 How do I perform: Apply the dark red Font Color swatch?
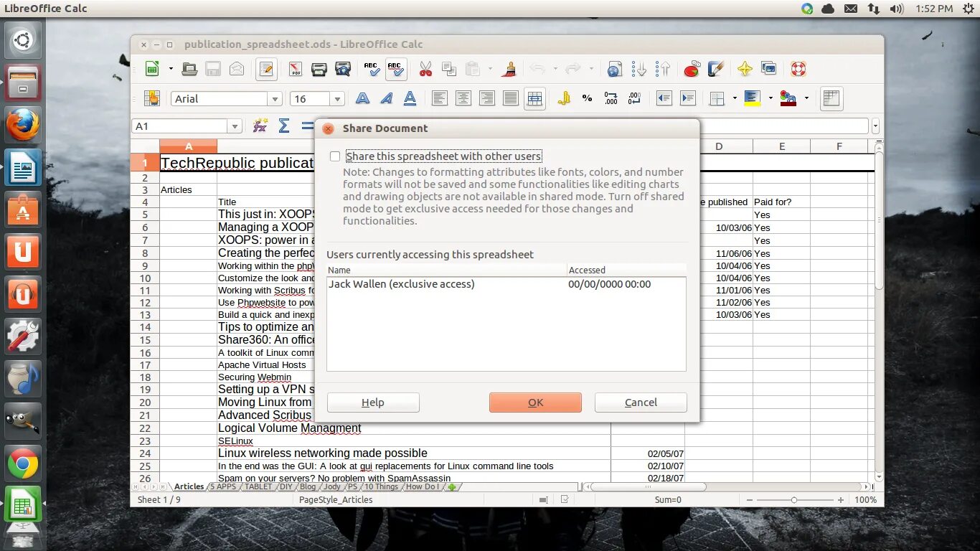788,98
